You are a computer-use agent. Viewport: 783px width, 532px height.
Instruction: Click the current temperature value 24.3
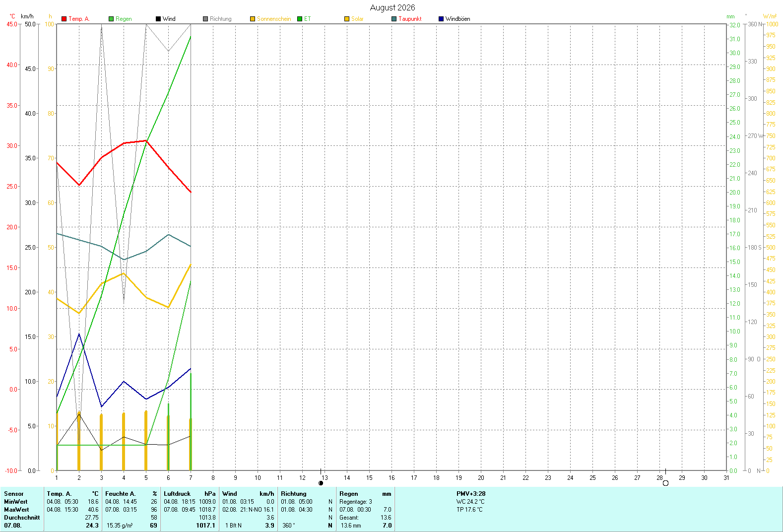tap(92, 526)
